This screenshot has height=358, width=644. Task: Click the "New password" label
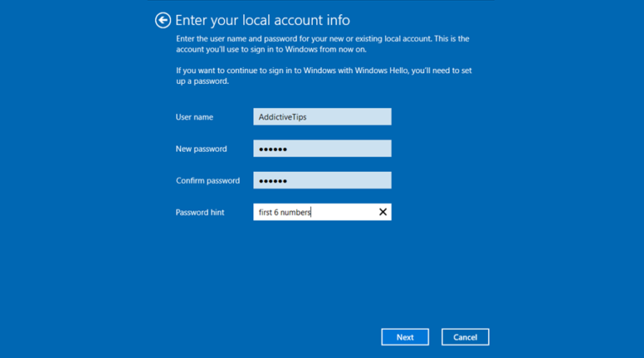tap(201, 149)
